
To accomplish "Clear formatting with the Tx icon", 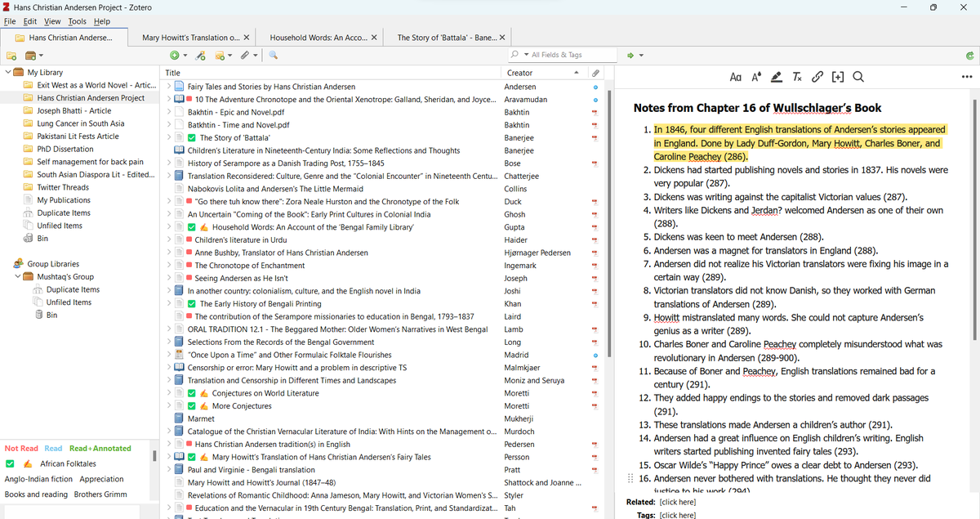I will [x=797, y=76].
